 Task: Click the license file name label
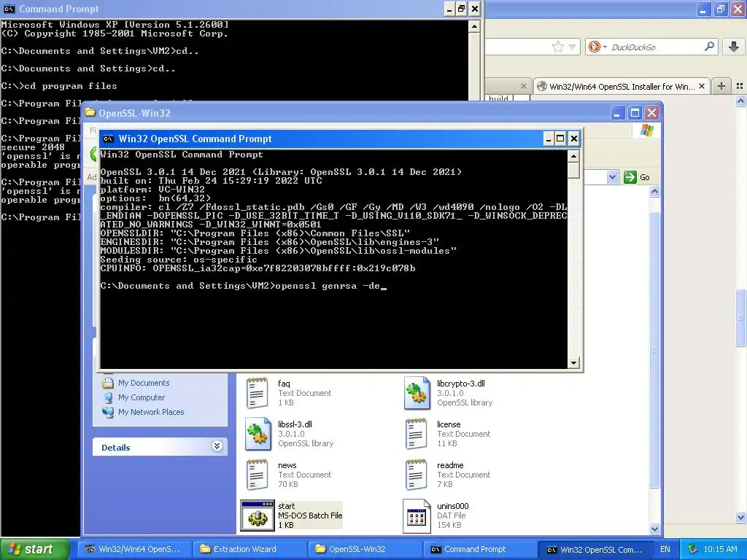pos(449,424)
